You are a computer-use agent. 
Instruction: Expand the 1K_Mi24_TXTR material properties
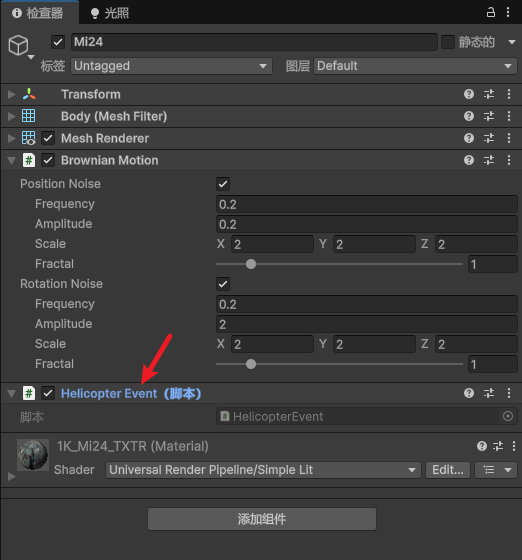pyautogui.click(x=11, y=476)
